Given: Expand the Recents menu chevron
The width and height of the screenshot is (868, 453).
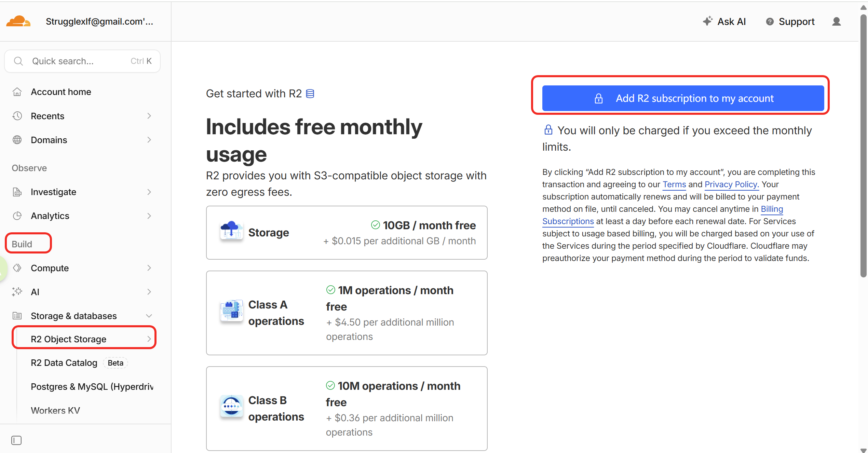Looking at the screenshot, I should tap(149, 116).
